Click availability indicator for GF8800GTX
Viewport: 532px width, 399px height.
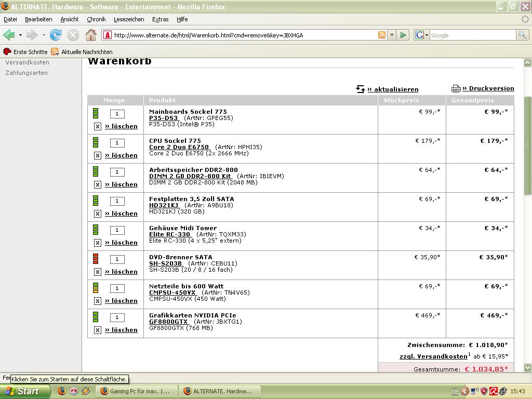96,317
